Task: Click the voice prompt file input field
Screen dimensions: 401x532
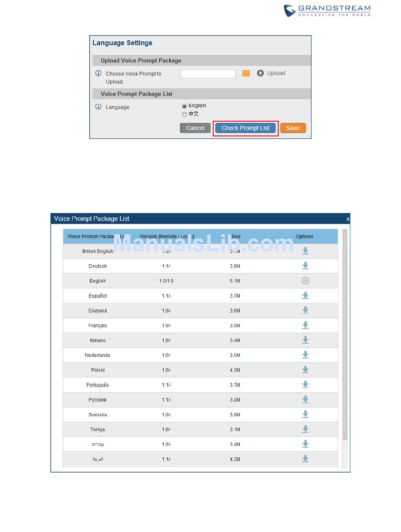Action: tap(208, 74)
